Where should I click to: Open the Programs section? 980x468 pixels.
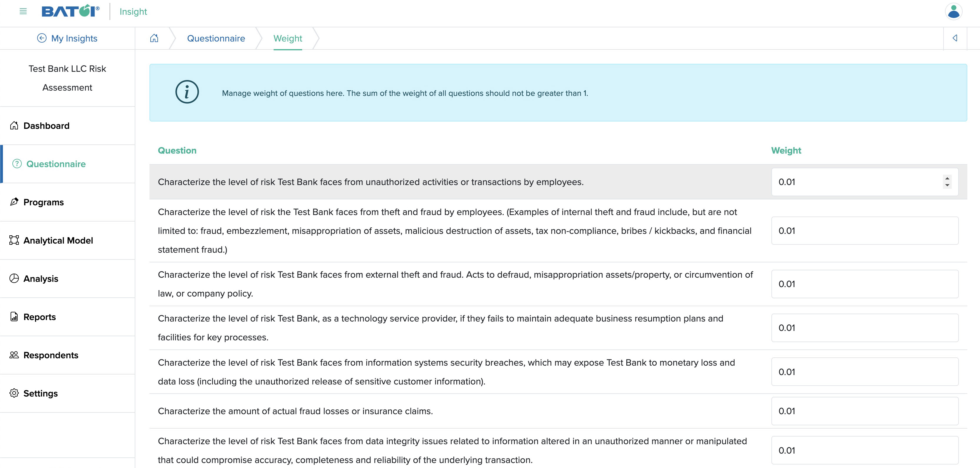click(67, 202)
